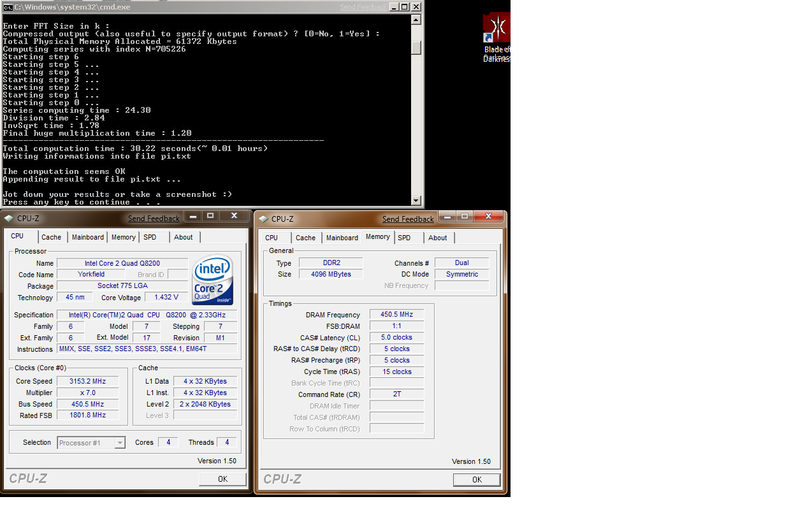Switch to Cache tab in right CPU-Z window

(306, 238)
